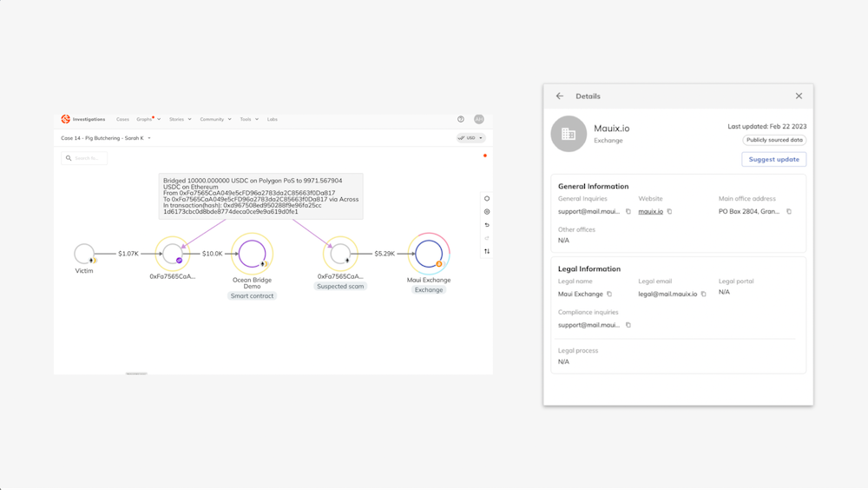Select the Maui Exchange node

(429, 254)
